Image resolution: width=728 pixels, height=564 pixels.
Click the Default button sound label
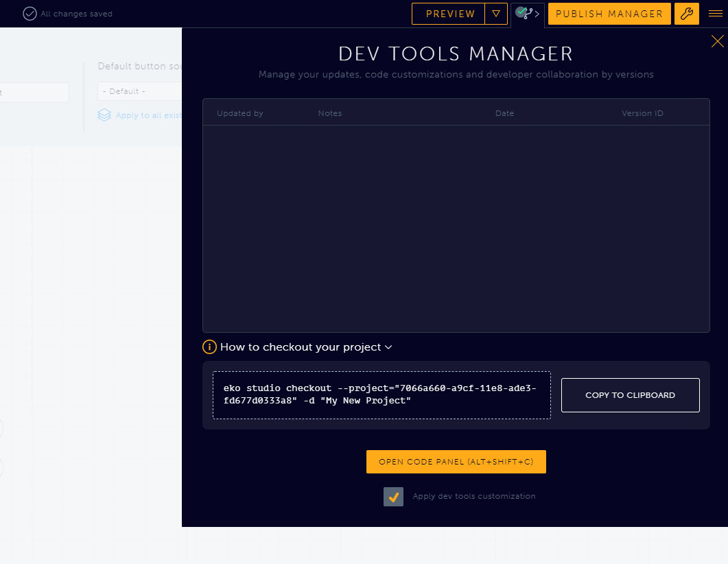(139, 66)
